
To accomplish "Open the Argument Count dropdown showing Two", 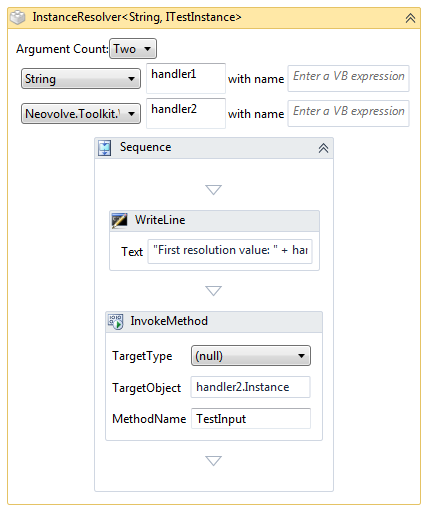I will [133, 49].
